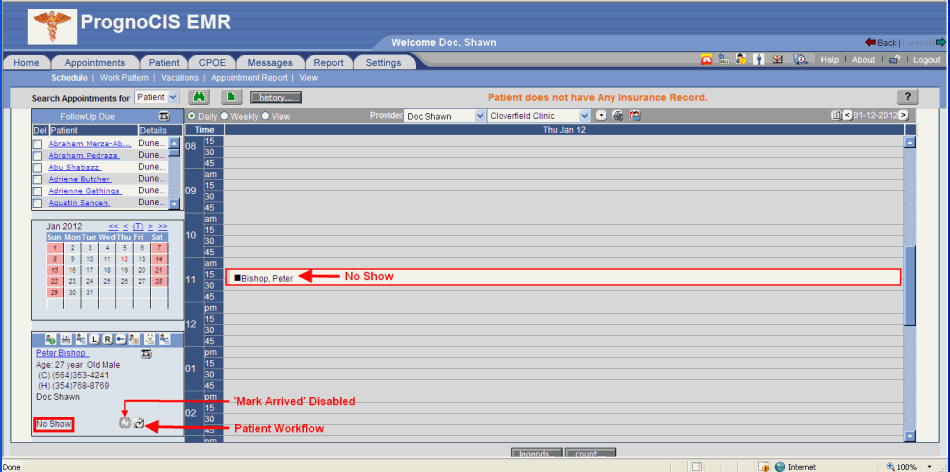This screenshot has height=472, width=950.
Task: Check the Del box for Abraham Pedraza
Action: pos(38,156)
